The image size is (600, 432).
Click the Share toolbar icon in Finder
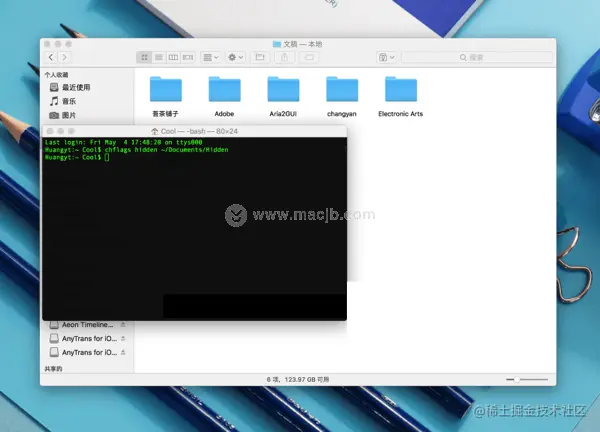point(284,57)
